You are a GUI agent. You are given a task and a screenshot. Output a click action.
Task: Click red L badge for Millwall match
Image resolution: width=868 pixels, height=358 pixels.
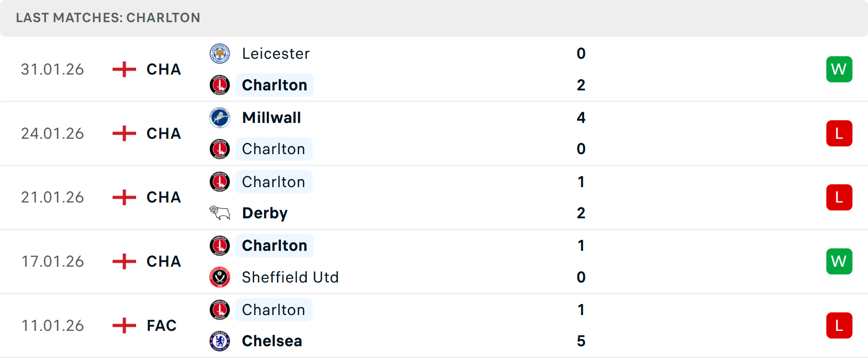tap(839, 133)
